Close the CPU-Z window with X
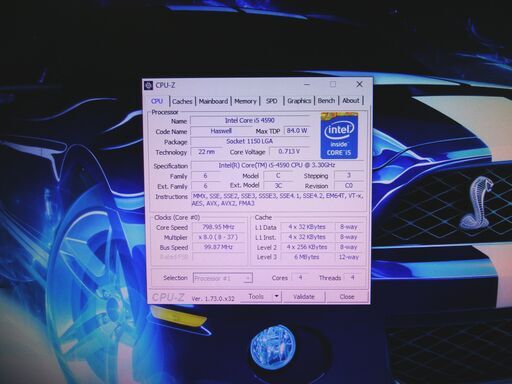This screenshot has height=384, width=512. pos(359,84)
